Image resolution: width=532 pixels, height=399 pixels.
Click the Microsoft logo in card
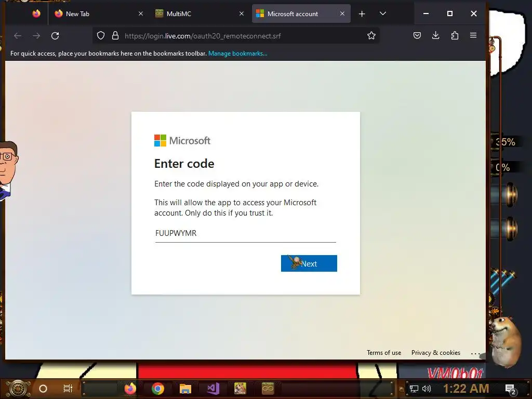182,140
